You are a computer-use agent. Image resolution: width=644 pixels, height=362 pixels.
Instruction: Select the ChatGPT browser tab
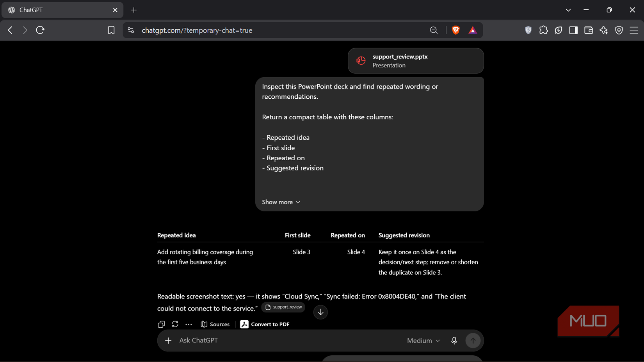62,10
